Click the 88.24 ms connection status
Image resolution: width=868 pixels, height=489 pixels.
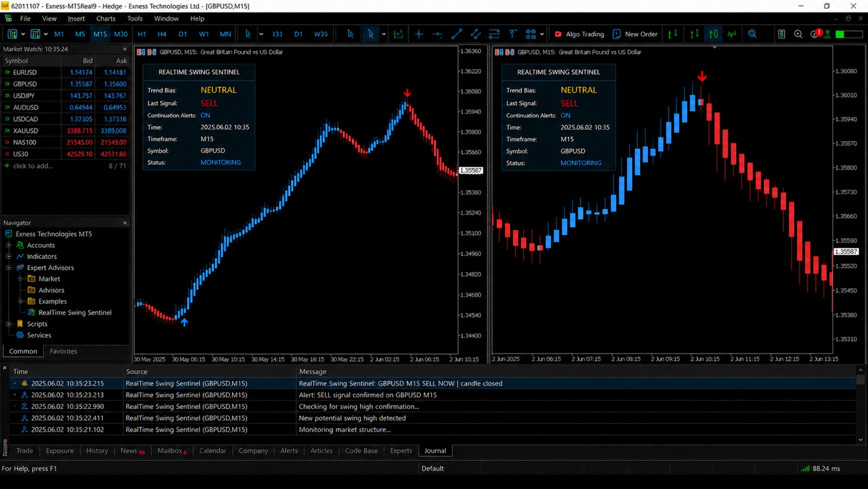pyautogui.click(x=820, y=468)
